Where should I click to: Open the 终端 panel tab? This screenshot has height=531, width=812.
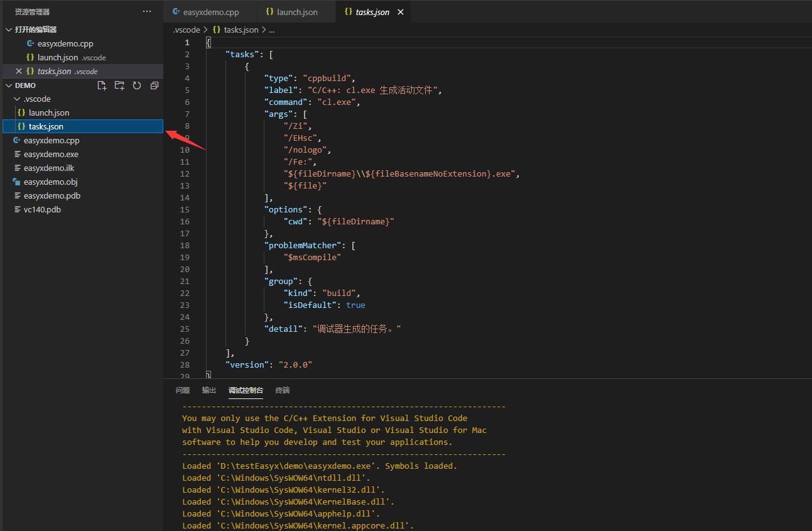coord(283,390)
